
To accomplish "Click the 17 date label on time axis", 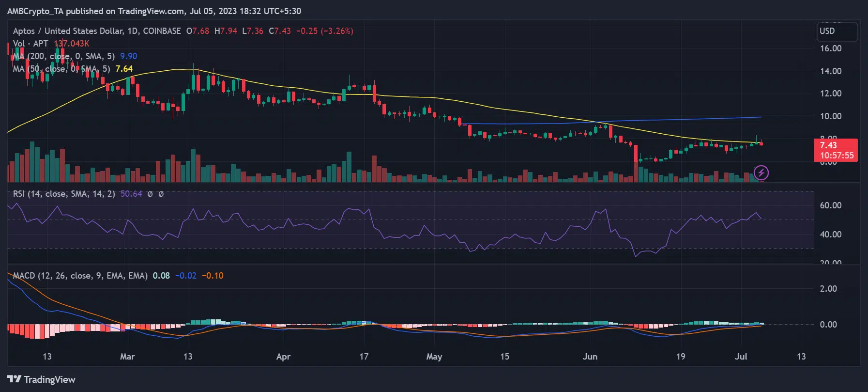I will [364, 357].
